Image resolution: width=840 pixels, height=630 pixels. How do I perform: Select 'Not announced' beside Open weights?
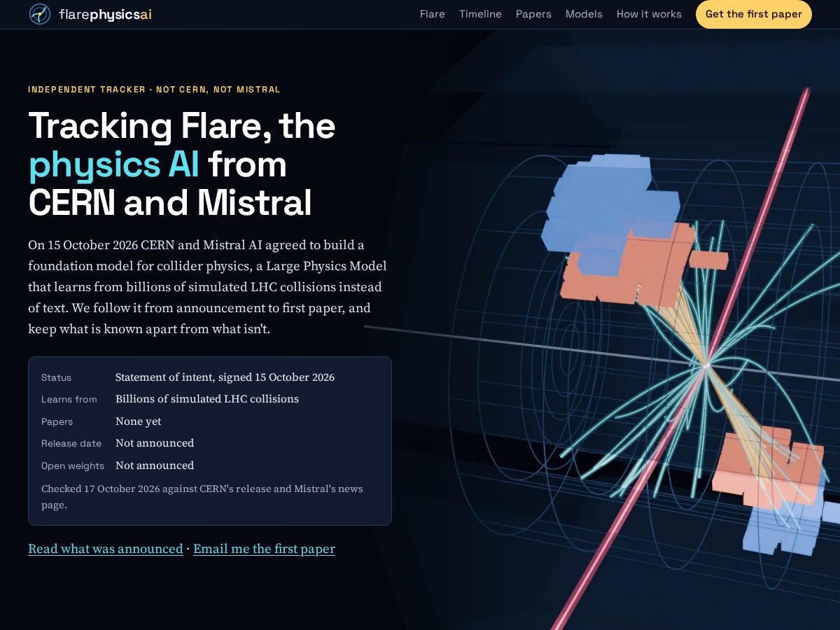tap(155, 465)
